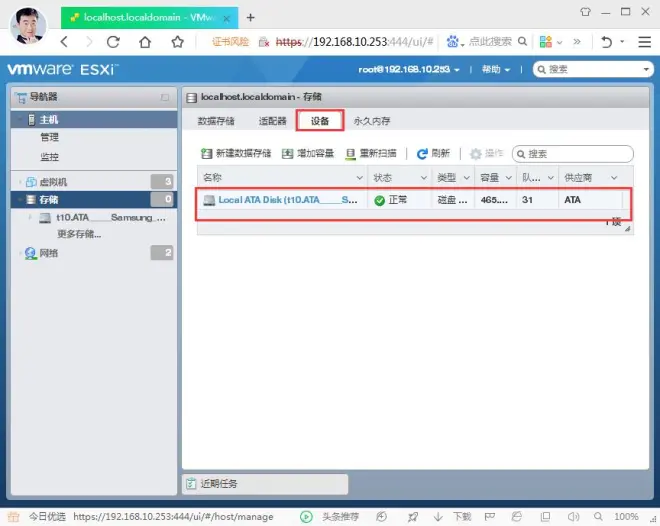The height and width of the screenshot is (526, 660).
Task: Click the 增加容量 (increase capacity) toolbar icon
Action: (x=288, y=154)
